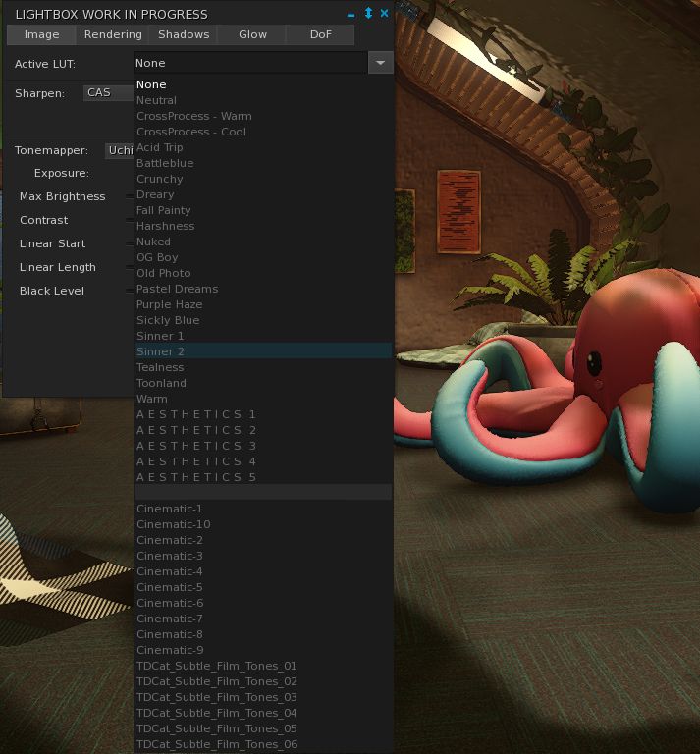Select the Cinematic-4 LUT
The width and height of the screenshot is (700, 754).
[x=263, y=571]
